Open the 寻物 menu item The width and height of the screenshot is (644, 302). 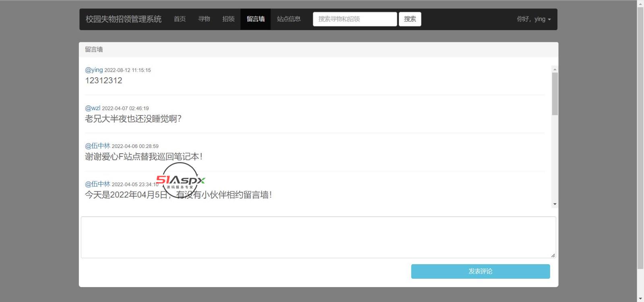tap(204, 19)
